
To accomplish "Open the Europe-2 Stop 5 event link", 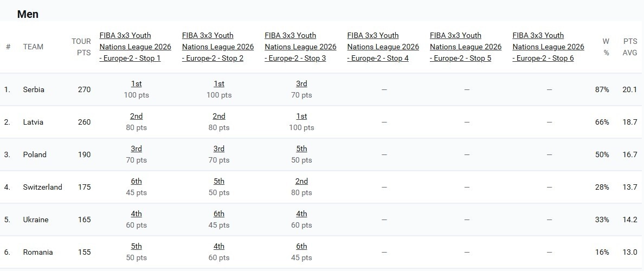I will click(466, 47).
